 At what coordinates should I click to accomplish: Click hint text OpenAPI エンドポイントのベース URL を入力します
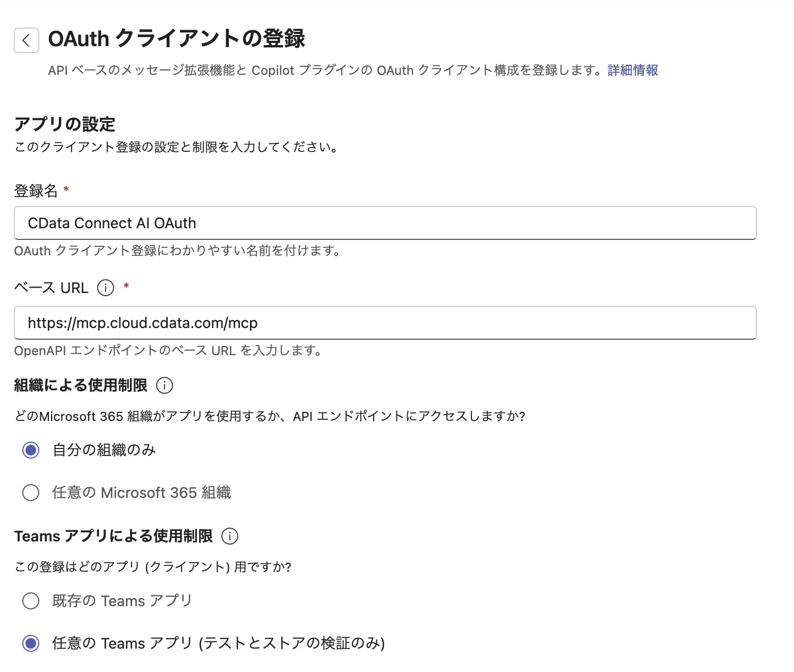tap(168, 350)
